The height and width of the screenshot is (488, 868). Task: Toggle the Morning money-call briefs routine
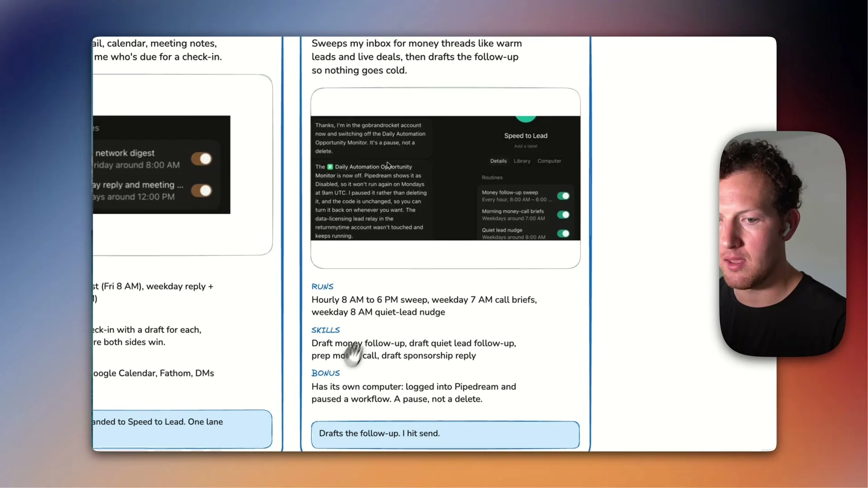point(563,215)
